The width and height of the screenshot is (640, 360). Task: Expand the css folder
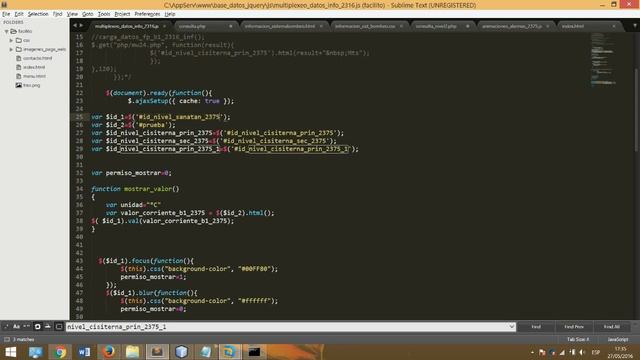pos(11,40)
